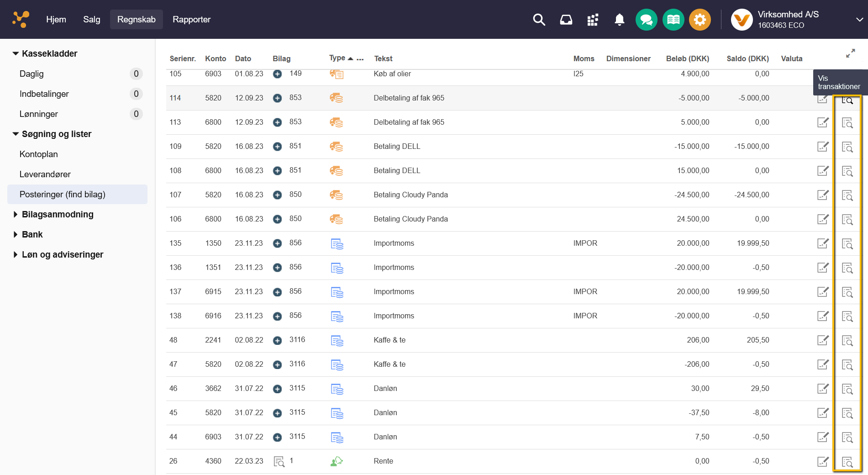Open the apps grid icon
Image resolution: width=868 pixels, height=475 pixels.
(x=593, y=20)
